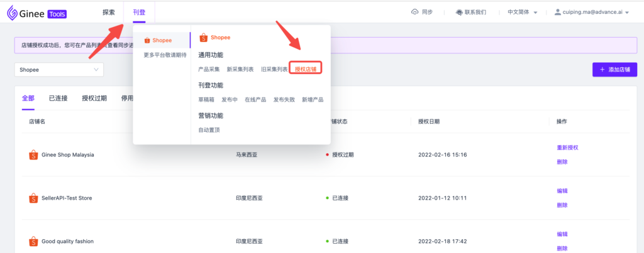The image size is (644, 253).
Task: Click 重新授权 for Ginee Shop Malaysia
Action: coord(567,148)
